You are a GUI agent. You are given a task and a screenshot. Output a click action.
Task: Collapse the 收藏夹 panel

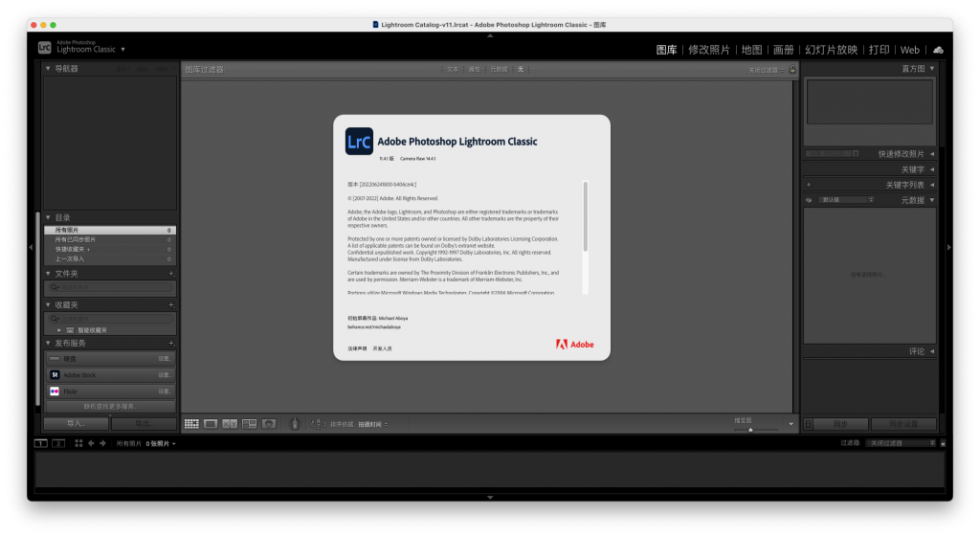pos(48,305)
